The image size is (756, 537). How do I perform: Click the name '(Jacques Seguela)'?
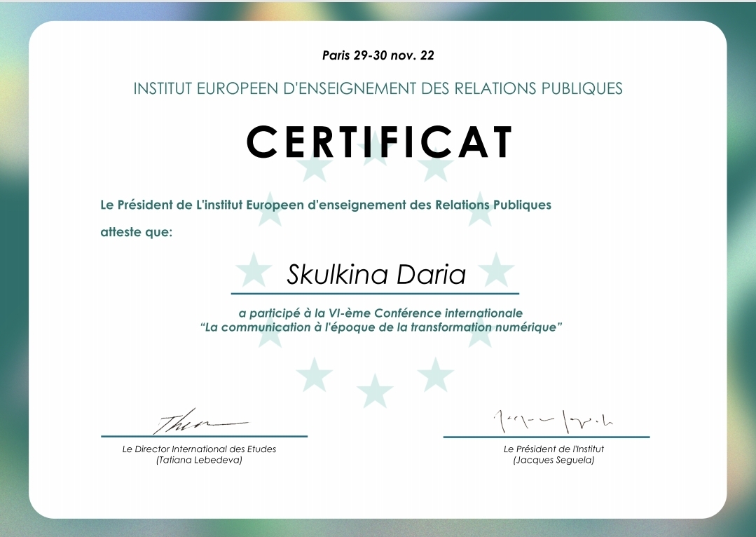[554, 461]
